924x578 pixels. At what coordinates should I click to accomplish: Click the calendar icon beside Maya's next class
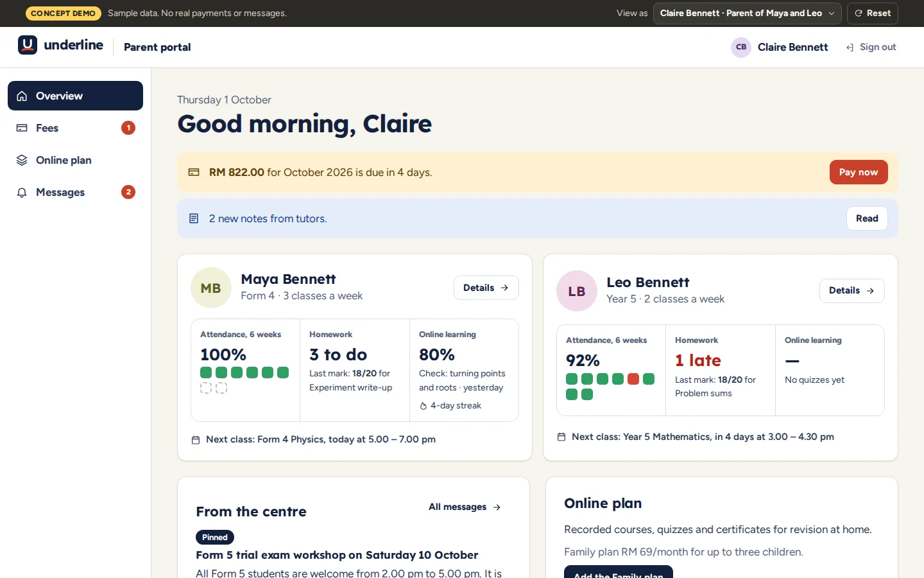click(196, 440)
